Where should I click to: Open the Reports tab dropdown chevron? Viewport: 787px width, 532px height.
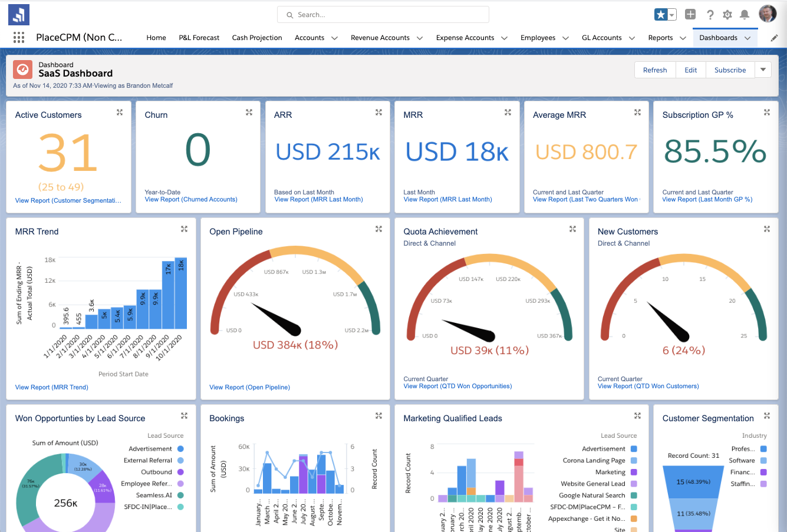pyautogui.click(x=683, y=38)
